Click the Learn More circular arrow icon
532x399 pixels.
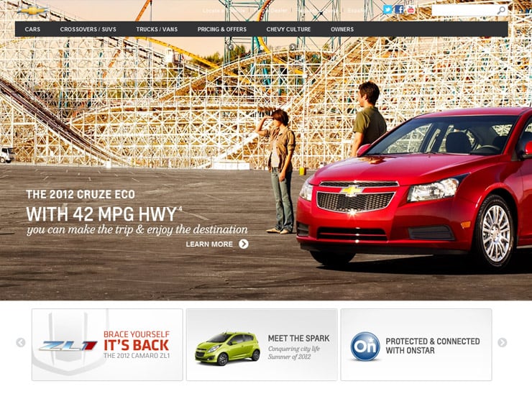[x=244, y=244]
